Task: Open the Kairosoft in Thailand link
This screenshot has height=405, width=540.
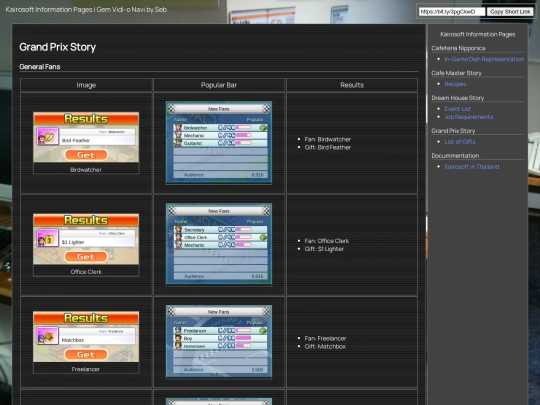Action: (471, 167)
